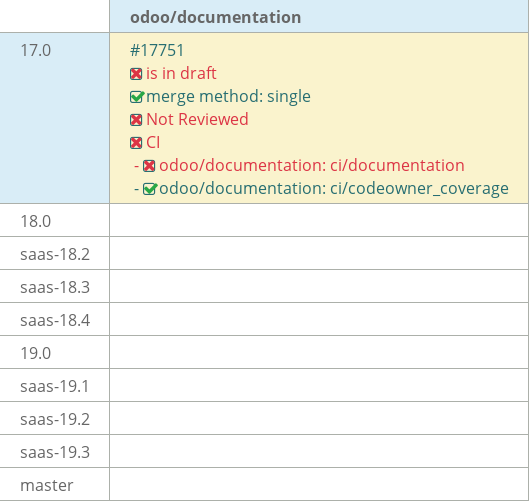Select the 'is in draft' status text

pyautogui.click(x=181, y=73)
